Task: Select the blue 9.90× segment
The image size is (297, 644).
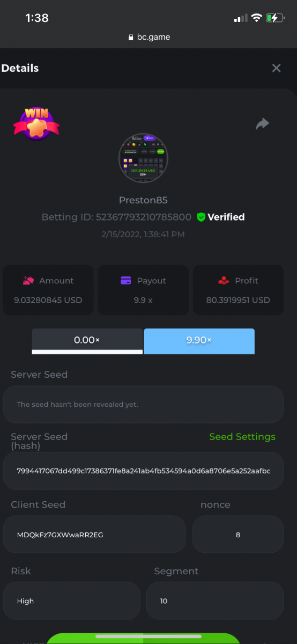Action: coord(199,341)
